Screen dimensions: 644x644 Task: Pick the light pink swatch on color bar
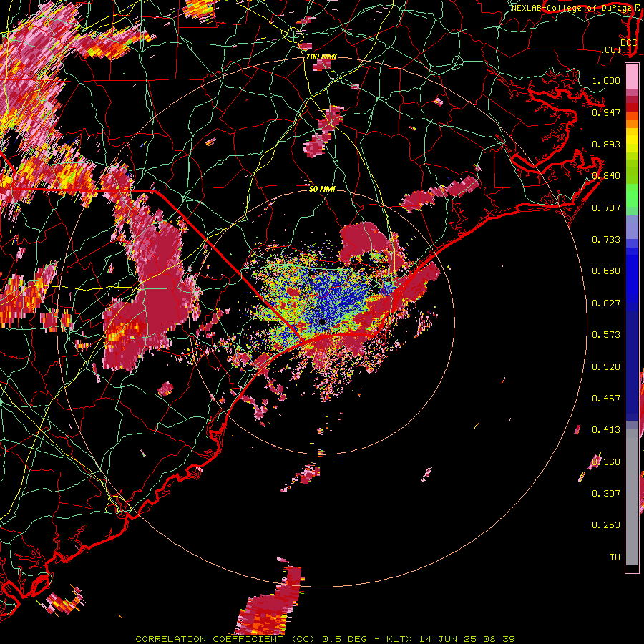[632, 76]
